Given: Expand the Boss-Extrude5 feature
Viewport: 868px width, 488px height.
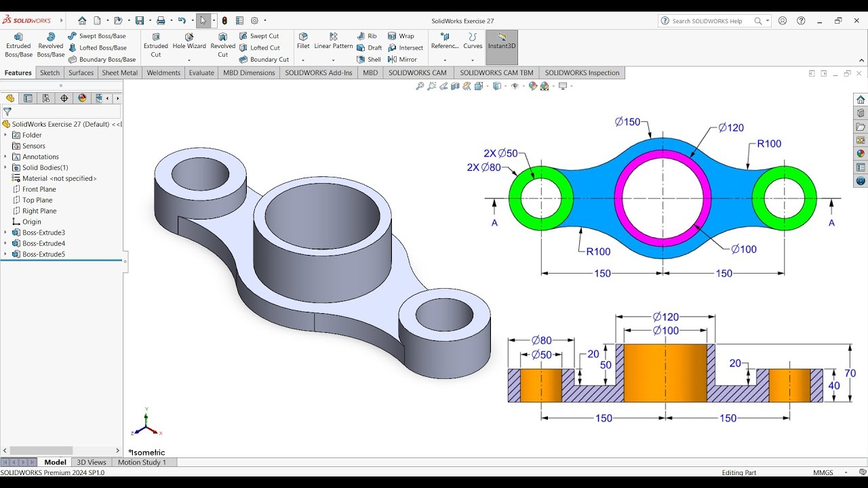Looking at the screenshot, I should point(5,254).
